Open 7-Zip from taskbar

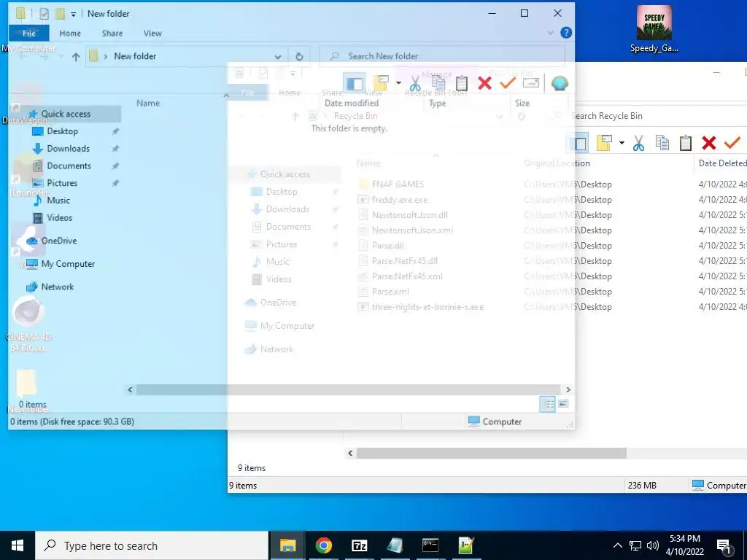point(359,545)
